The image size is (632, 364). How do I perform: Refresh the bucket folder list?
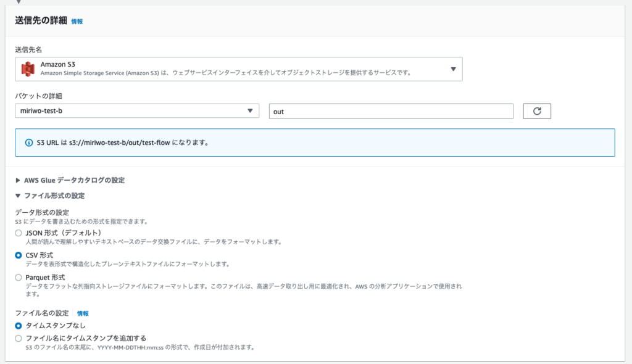[x=538, y=111]
